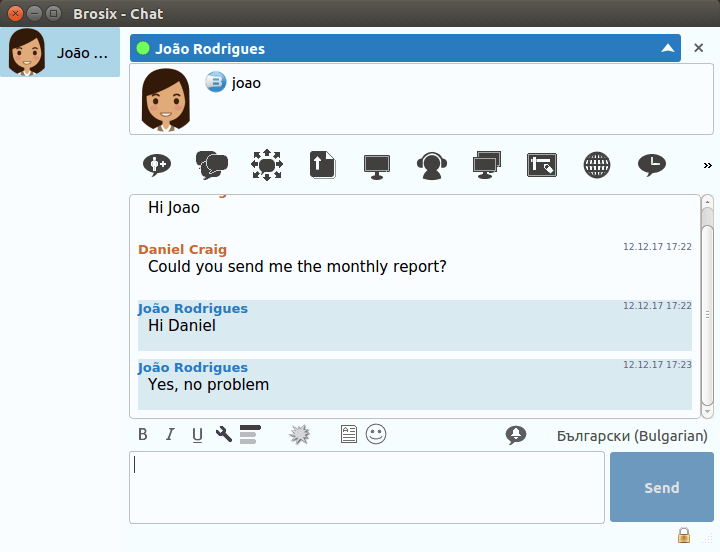
Task: Collapse the João Rodrigues contact header
Action: [x=668, y=48]
